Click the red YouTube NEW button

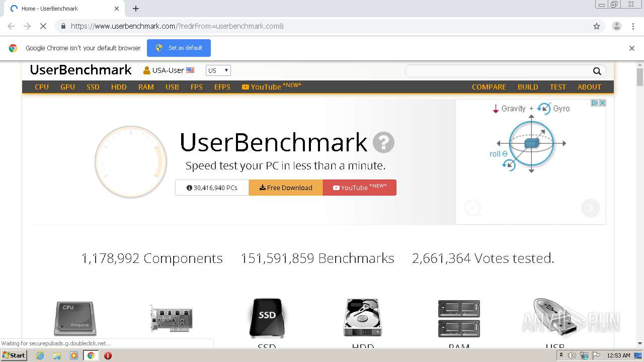pos(360,188)
